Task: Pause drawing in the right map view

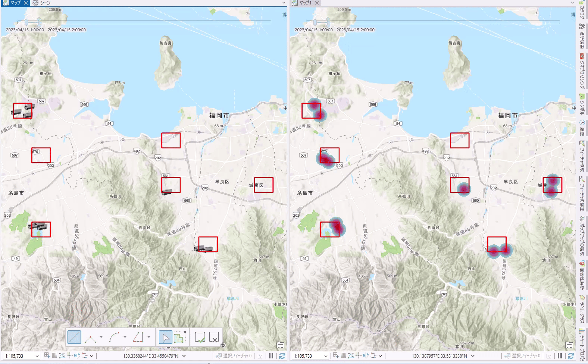Action: click(x=560, y=356)
